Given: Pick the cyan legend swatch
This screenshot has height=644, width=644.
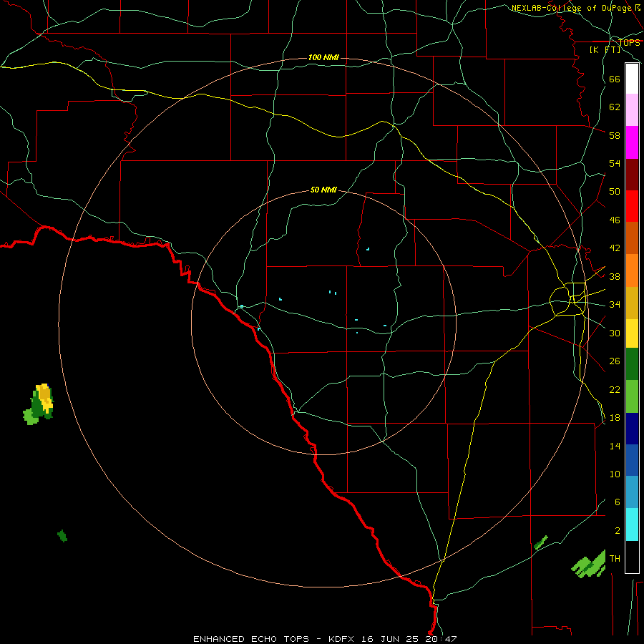Looking at the screenshot, I should [x=632, y=525].
